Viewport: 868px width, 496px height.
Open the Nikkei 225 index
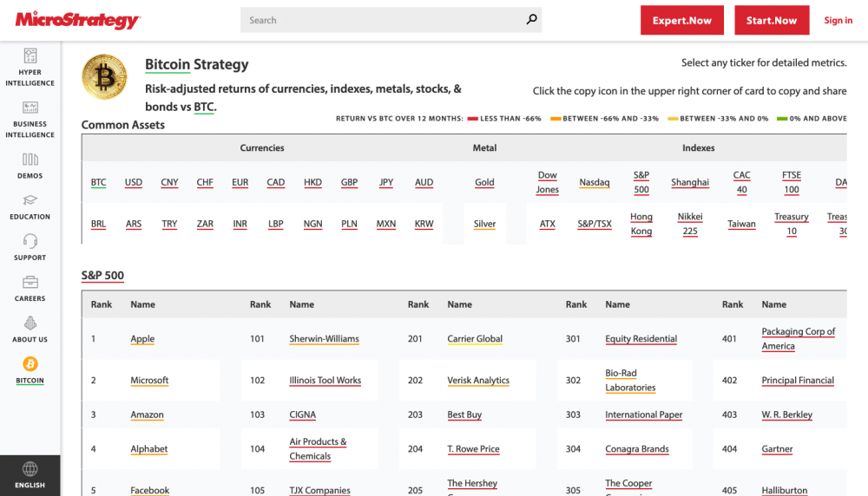690,224
